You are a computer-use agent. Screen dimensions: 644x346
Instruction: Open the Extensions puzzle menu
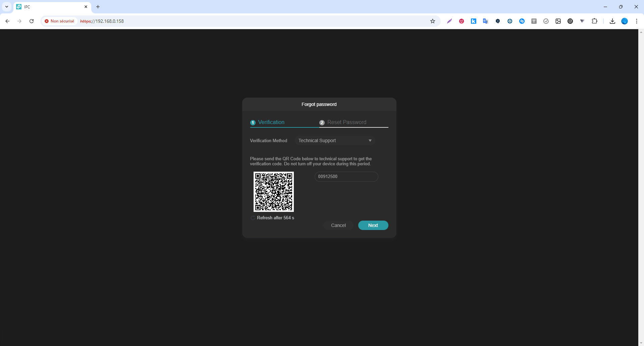594,21
